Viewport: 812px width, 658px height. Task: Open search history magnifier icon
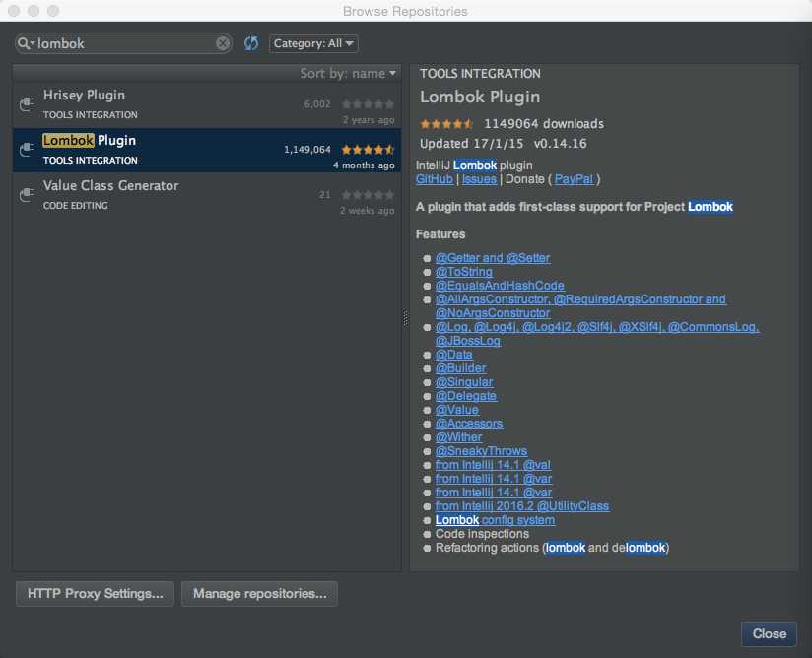point(26,43)
